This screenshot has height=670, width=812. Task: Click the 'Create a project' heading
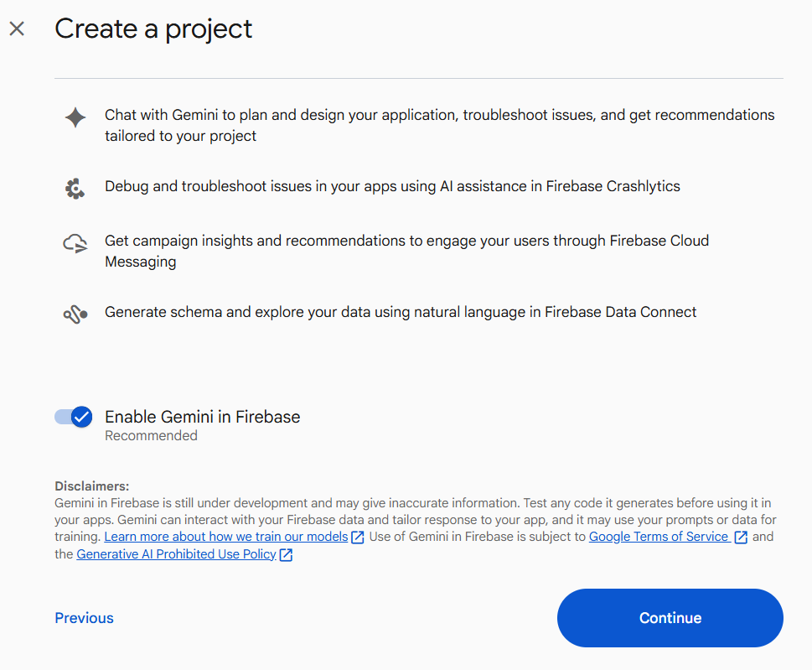click(153, 29)
